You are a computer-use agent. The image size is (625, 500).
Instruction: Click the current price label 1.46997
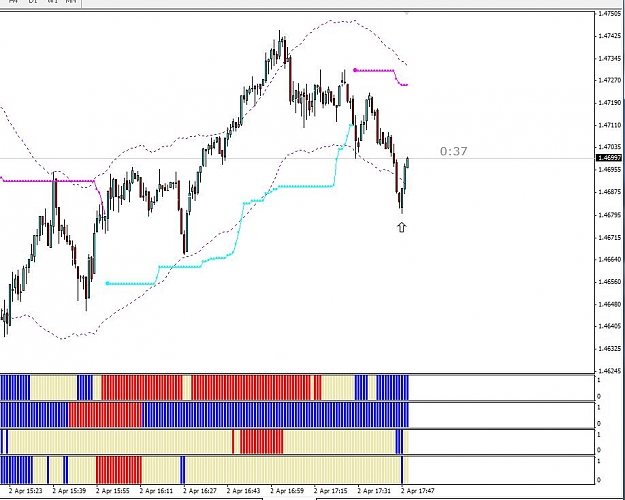point(609,158)
